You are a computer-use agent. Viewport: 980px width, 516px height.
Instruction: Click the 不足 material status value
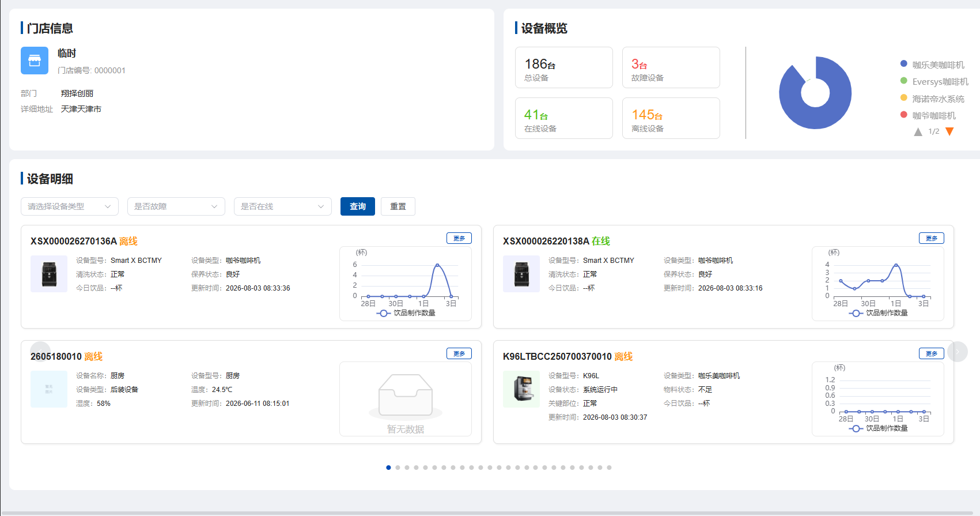(705, 390)
